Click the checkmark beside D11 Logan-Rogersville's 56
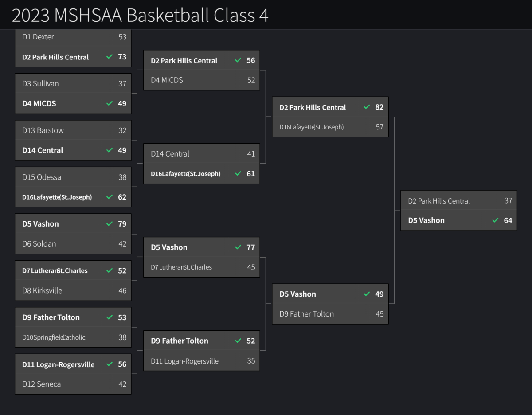 (110, 364)
